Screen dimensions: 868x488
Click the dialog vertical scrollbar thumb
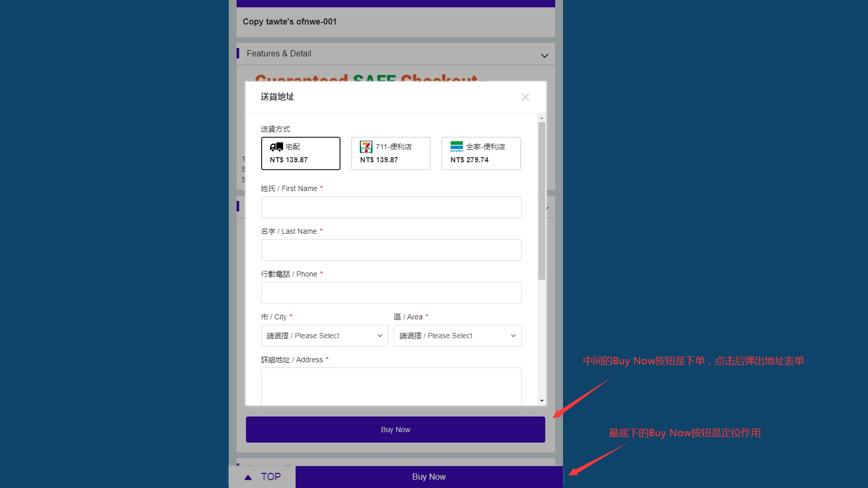point(542,201)
